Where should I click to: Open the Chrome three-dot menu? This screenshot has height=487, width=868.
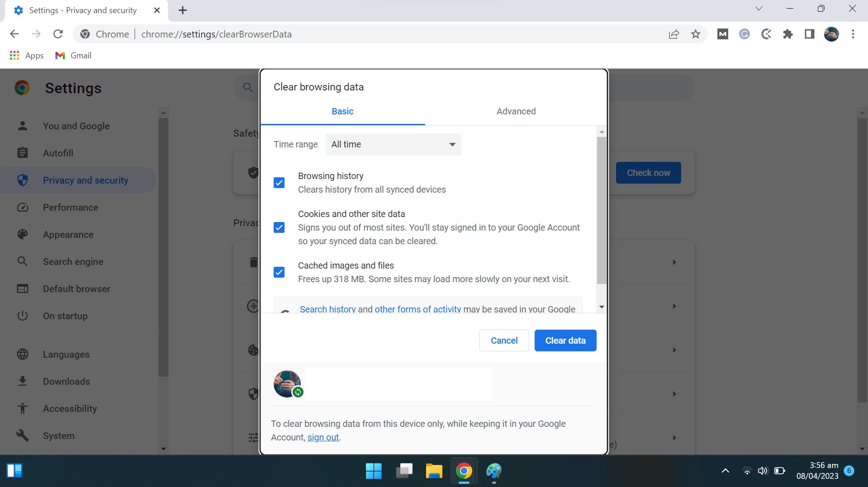[853, 34]
